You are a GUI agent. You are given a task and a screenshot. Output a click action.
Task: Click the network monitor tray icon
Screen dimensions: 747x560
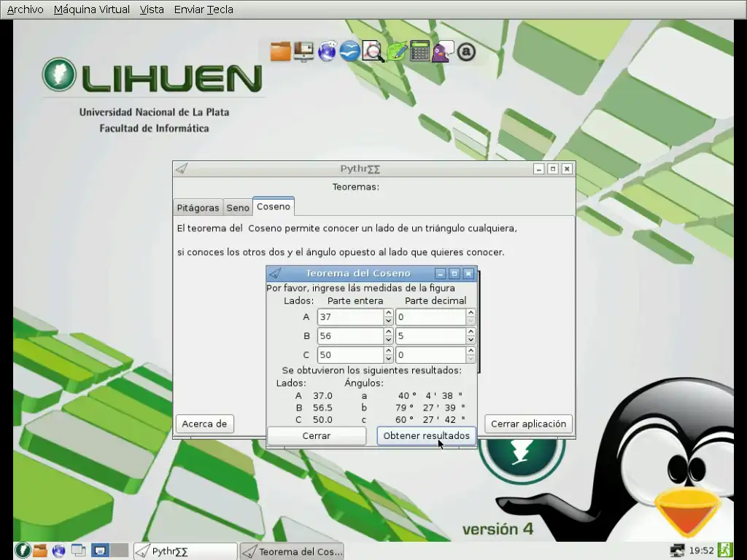[x=677, y=551]
